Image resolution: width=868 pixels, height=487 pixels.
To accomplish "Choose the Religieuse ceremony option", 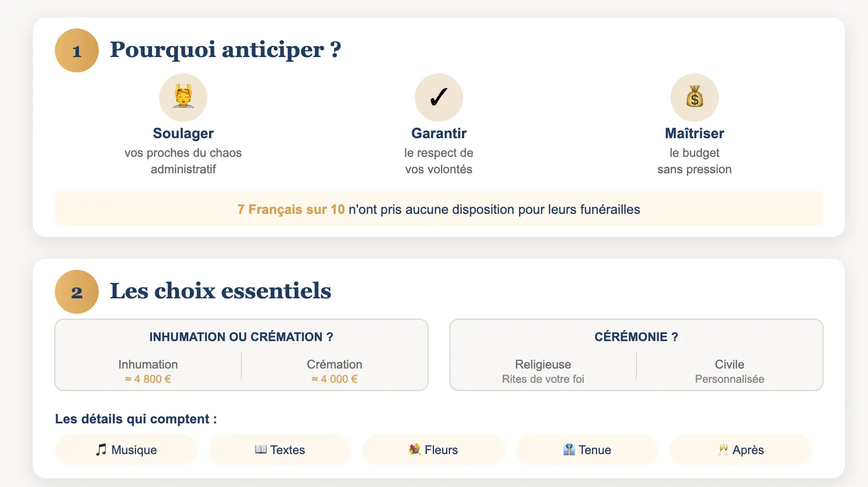I will click(x=543, y=371).
